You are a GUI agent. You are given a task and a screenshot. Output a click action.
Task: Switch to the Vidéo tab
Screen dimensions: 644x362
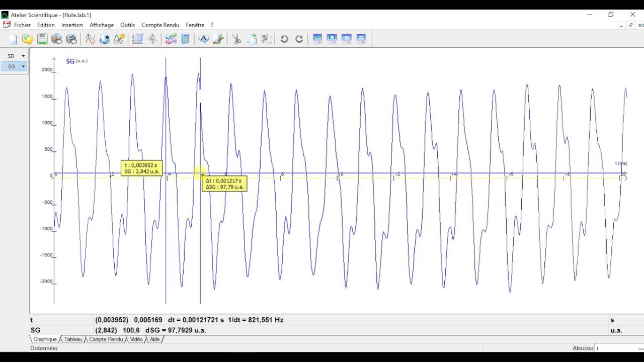(x=136, y=339)
